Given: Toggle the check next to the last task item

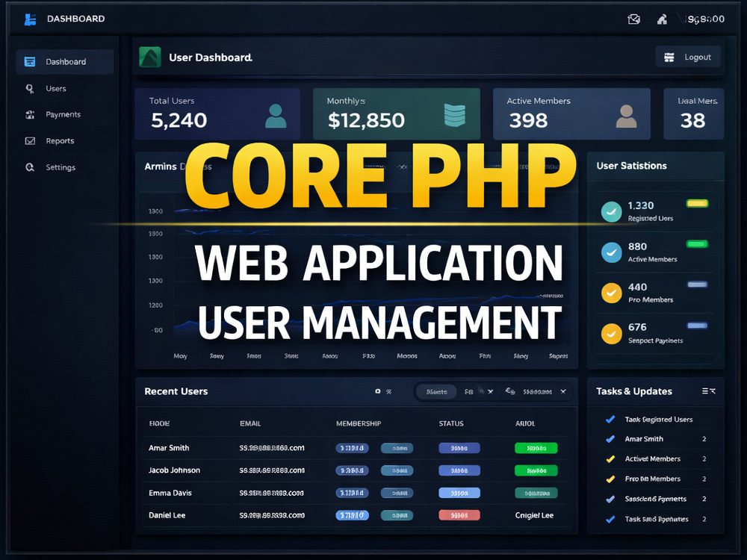Looking at the screenshot, I should coord(610,519).
